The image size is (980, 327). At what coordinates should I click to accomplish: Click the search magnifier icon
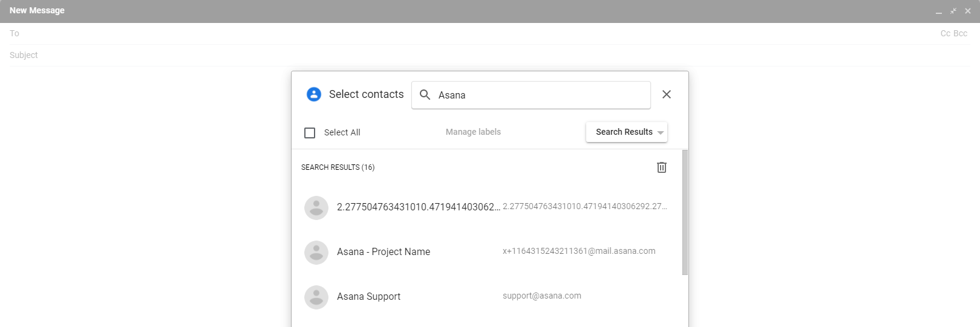[x=425, y=95]
